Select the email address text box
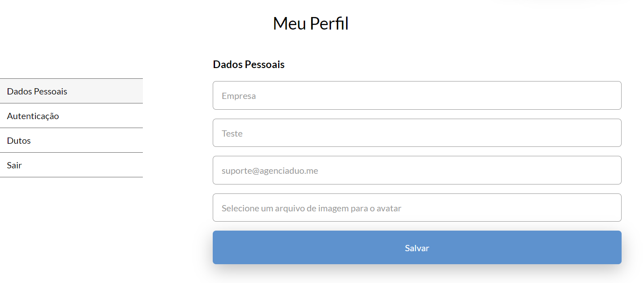Screen dimensions: 644x283 coord(416,170)
